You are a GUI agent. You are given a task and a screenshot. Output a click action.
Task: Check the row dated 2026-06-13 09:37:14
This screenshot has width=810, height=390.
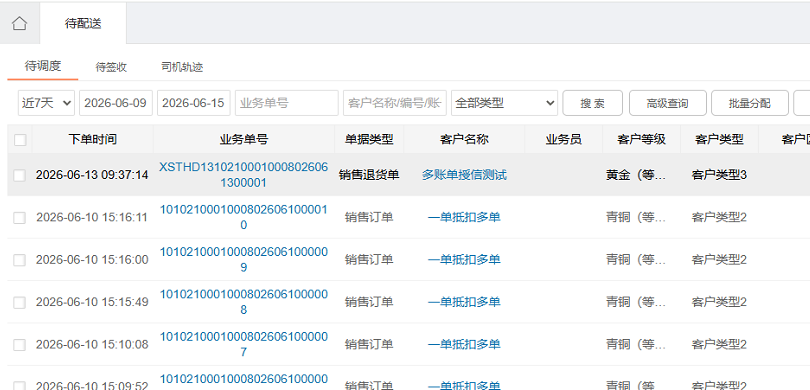click(x=19, y=175)
